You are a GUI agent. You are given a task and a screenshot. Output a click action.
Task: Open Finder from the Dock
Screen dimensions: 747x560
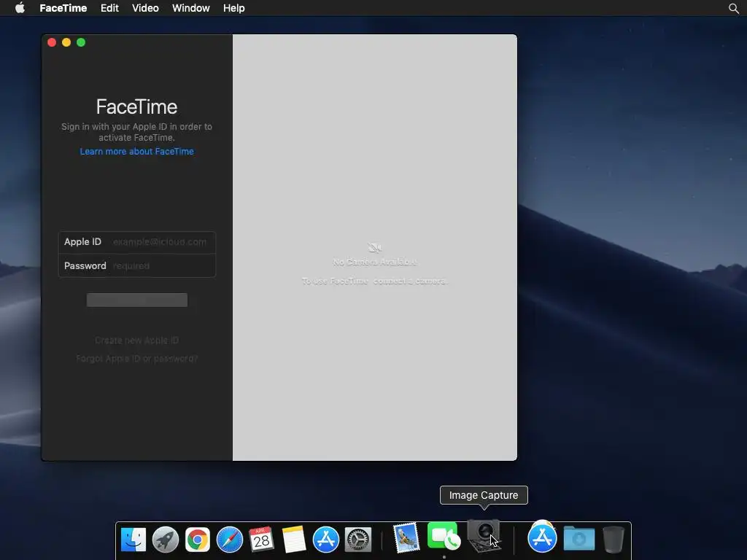133,540
